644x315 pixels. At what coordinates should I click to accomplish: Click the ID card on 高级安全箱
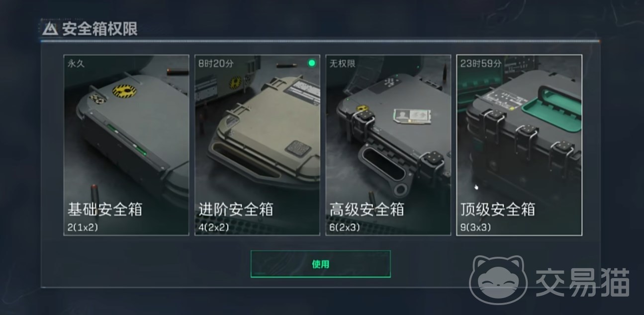click(x=410, y=116)
